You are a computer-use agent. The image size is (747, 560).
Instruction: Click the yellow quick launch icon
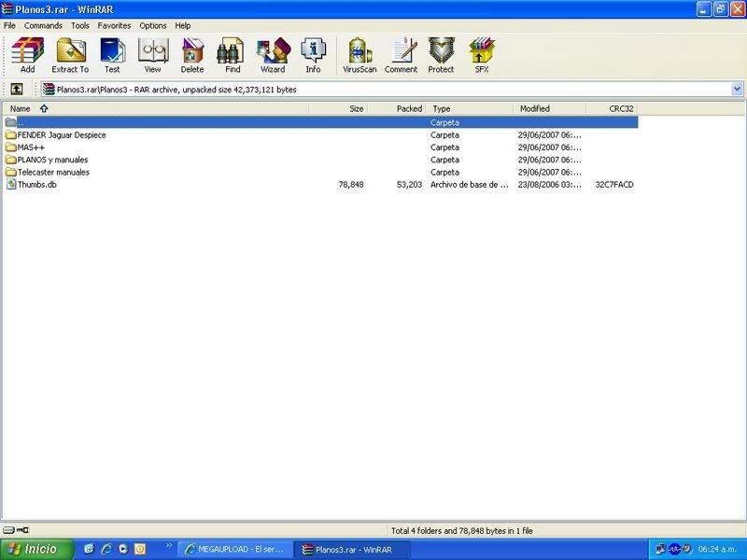click(x=140, y=549)
